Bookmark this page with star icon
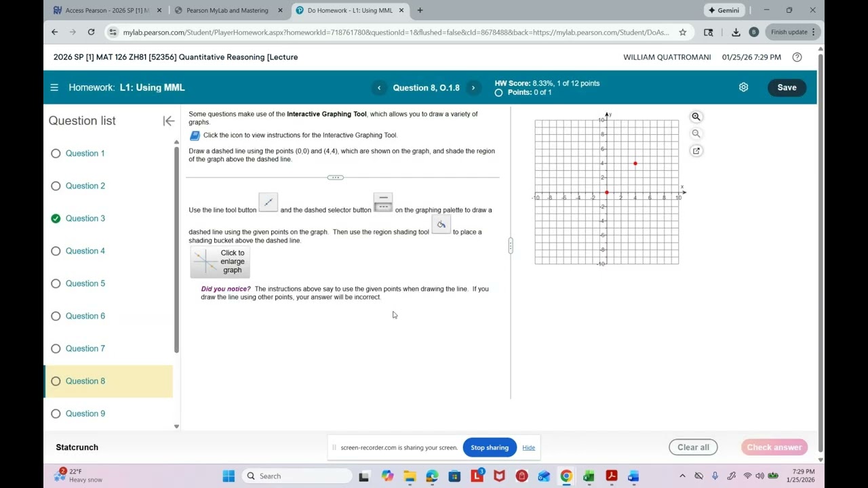Screen dimensions: 868x488 tap(683, 32)
